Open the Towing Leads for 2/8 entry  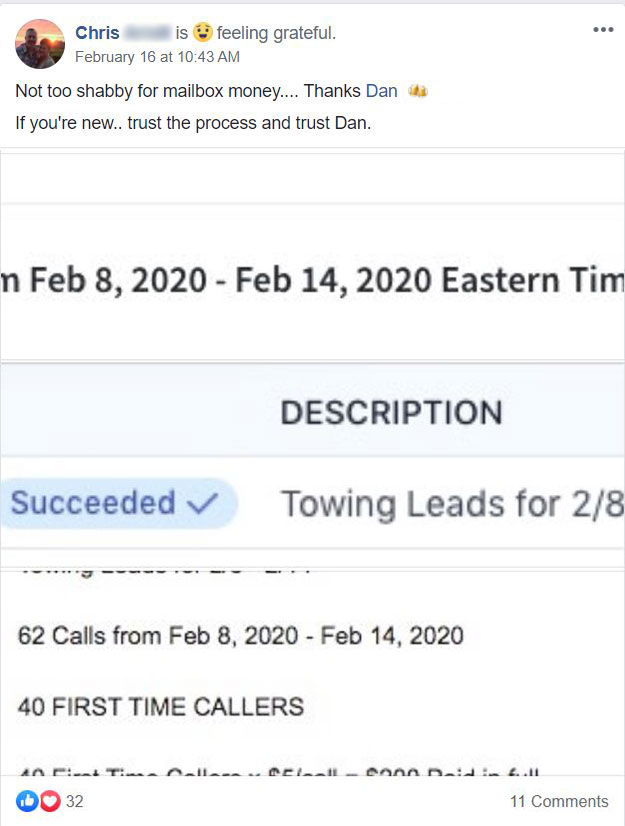point(453,504)
